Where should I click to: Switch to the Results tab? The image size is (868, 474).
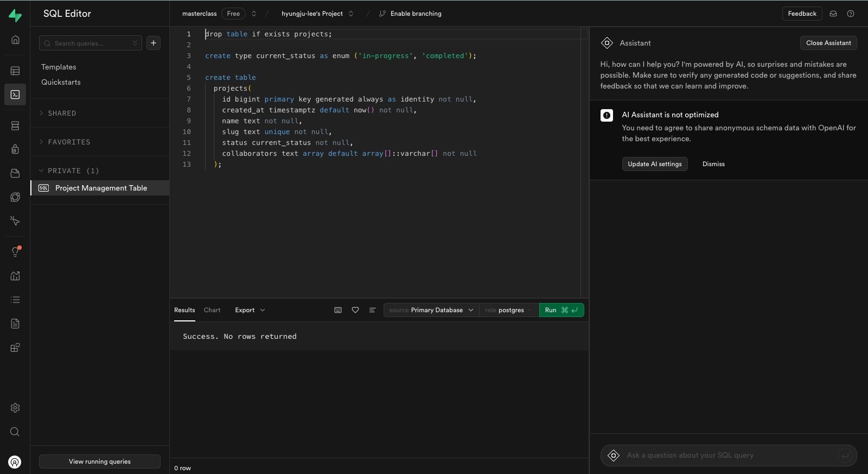[x=184, y=310]
